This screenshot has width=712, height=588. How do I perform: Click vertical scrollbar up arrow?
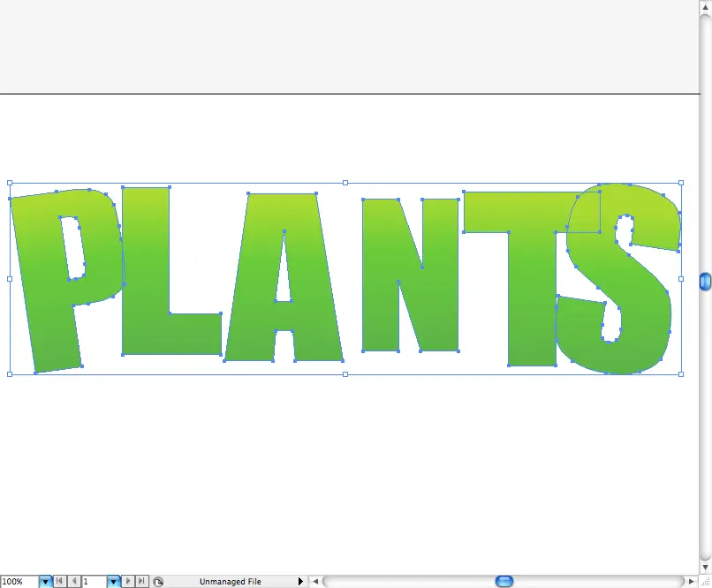click(x=705, y=7)
